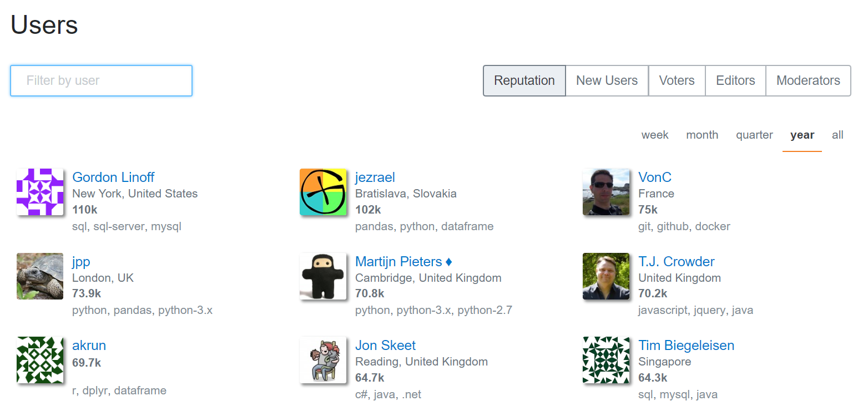
Task: Click Tim Biegeleisen's pattern avatar
Action: 606,360
